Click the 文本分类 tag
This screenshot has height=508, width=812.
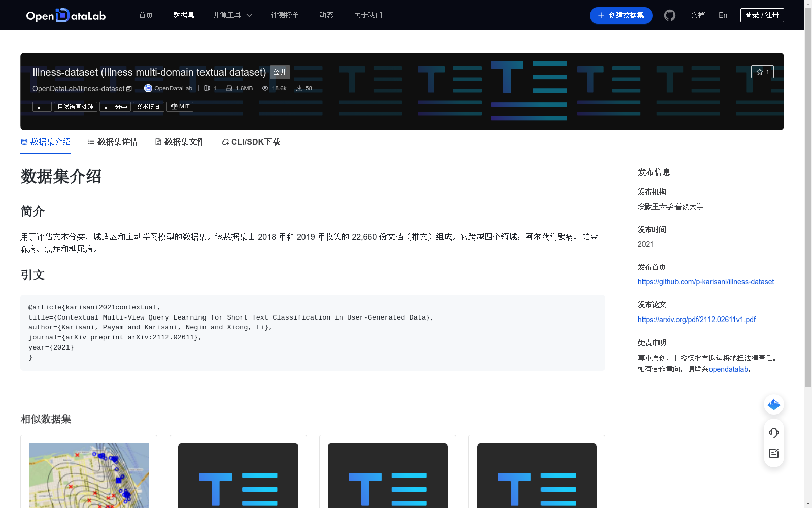point(115,107)
